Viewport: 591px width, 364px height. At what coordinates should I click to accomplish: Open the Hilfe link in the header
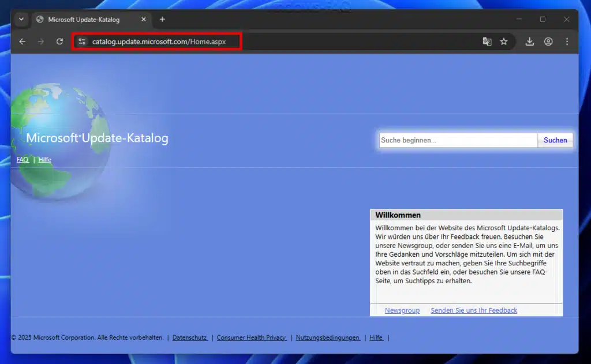[44, 160]
